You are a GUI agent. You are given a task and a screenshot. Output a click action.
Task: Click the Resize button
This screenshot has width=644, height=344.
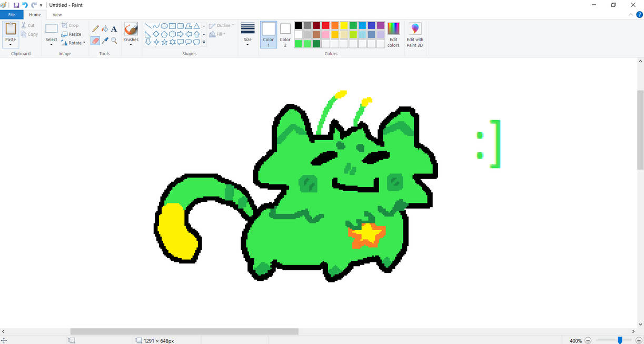coord(71,34)
